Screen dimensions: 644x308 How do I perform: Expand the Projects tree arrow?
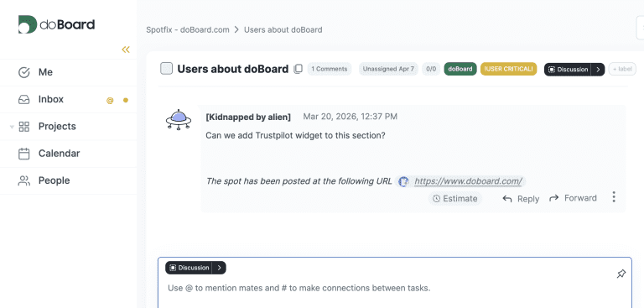[12, 127]
